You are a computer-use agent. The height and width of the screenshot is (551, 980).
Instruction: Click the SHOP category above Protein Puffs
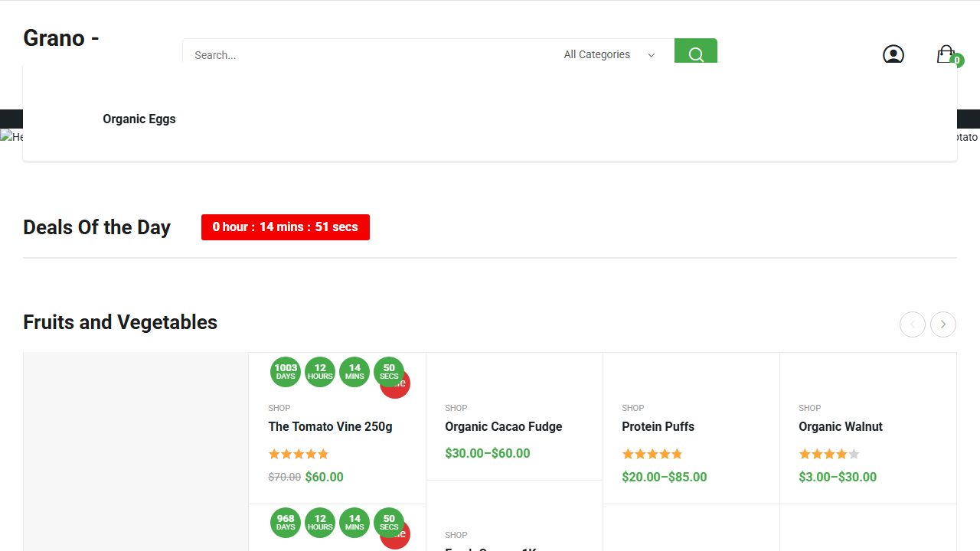coord(633,408)
